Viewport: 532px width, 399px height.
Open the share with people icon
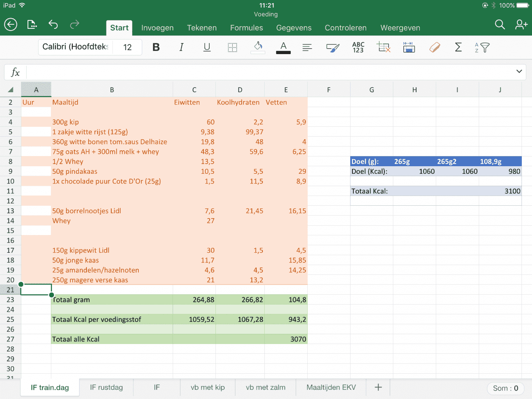pos(521,25)
